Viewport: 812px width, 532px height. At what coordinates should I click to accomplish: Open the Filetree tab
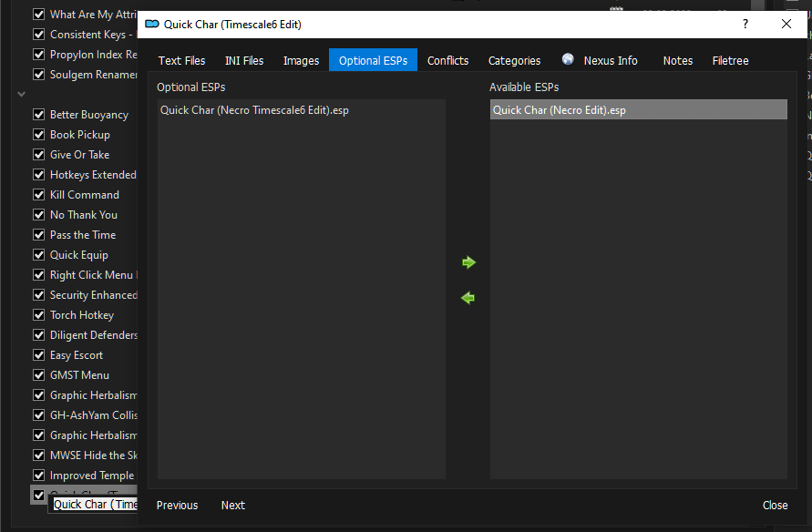pos(730,61)
